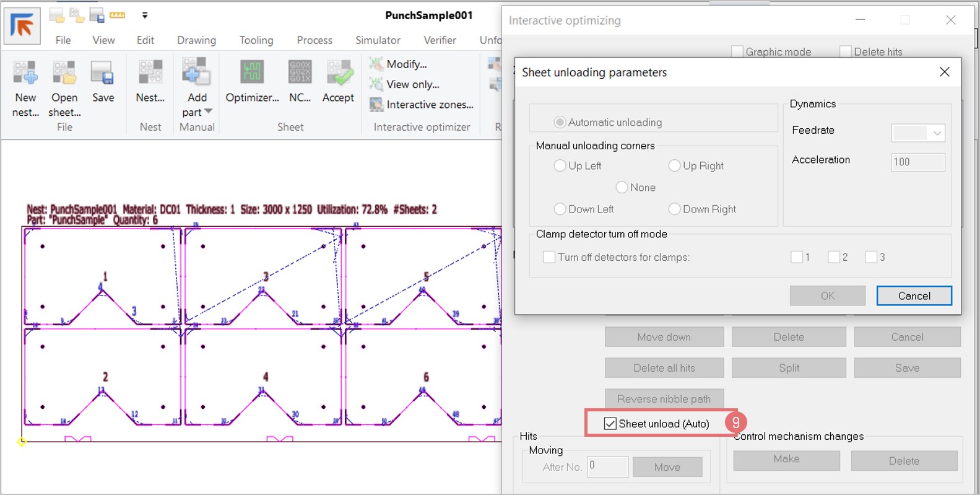
Task: Click the Open sheet icon
Action: [64, 73]
